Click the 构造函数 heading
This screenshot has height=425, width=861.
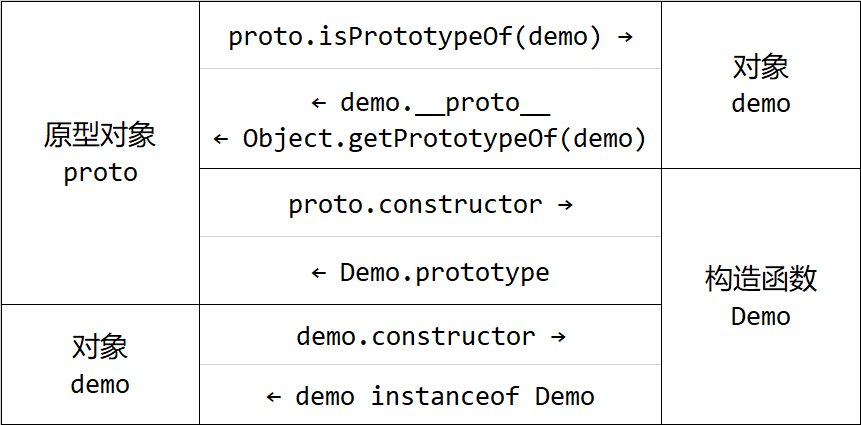point(761,278)
